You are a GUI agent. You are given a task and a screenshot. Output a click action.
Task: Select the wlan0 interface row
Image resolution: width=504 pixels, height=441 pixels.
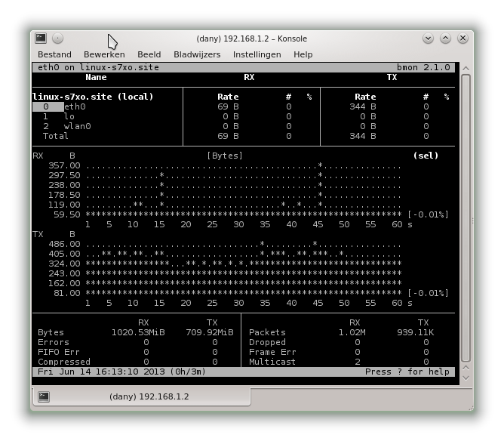coord(243,126)
